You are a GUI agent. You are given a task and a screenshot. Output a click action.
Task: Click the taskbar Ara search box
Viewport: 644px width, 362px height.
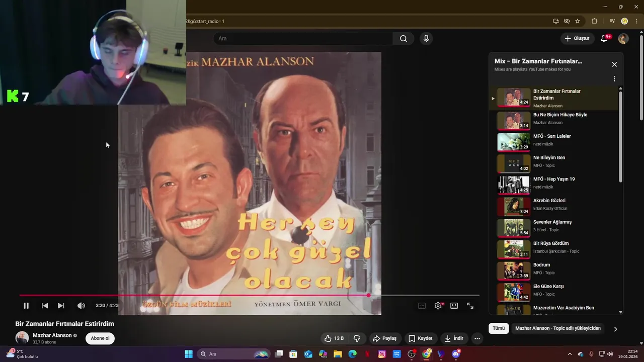[234, 354]
